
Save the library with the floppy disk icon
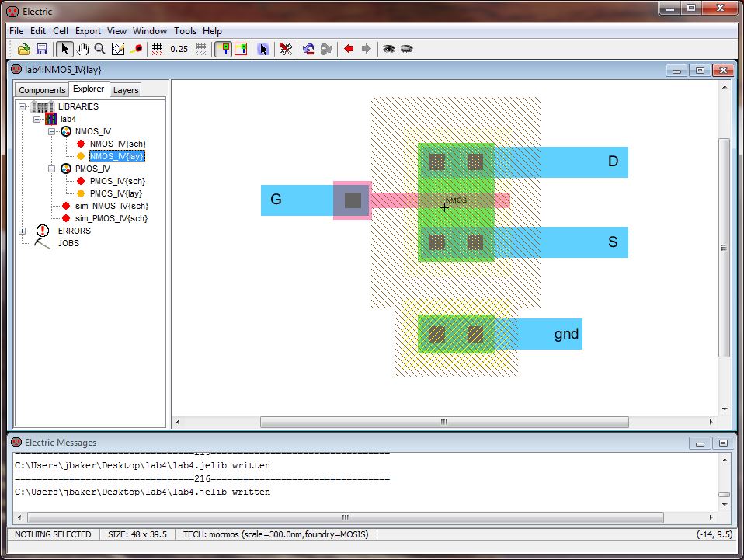coord(42,49)
